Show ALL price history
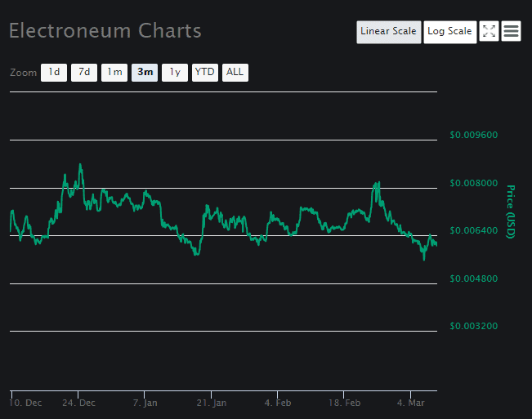The width and height of the screenshot is (532, 419). click(235, 73)
